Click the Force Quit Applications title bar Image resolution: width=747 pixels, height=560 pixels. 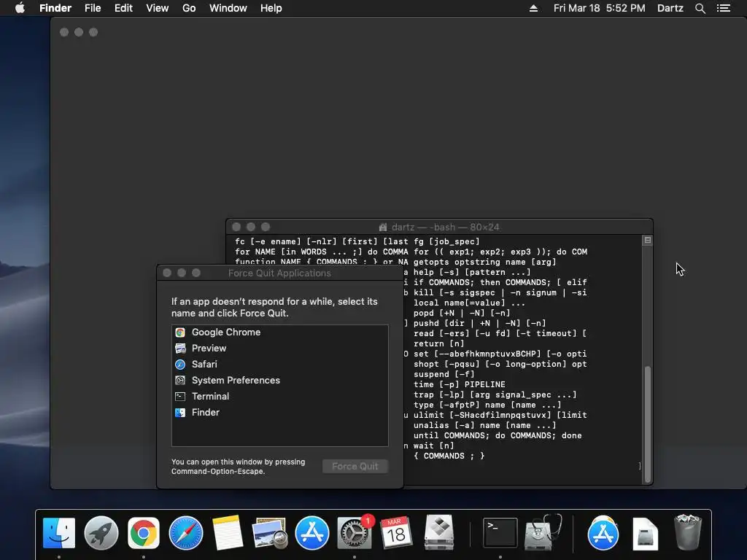(279, 273)
